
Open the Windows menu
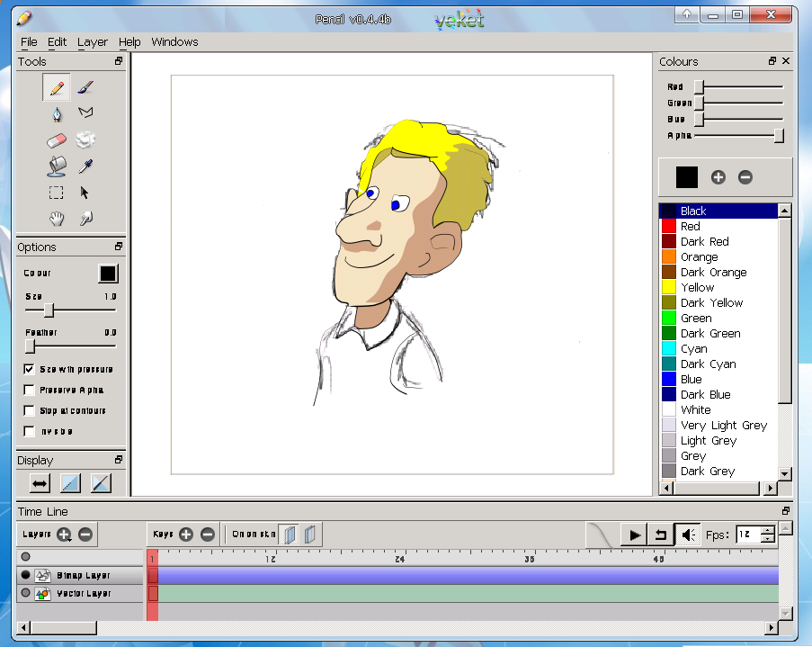click(x=174, y=42)
